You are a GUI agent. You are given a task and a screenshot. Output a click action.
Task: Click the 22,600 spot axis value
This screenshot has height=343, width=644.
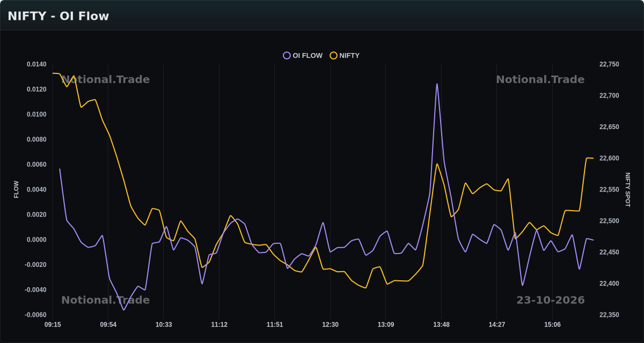[609, 159]
